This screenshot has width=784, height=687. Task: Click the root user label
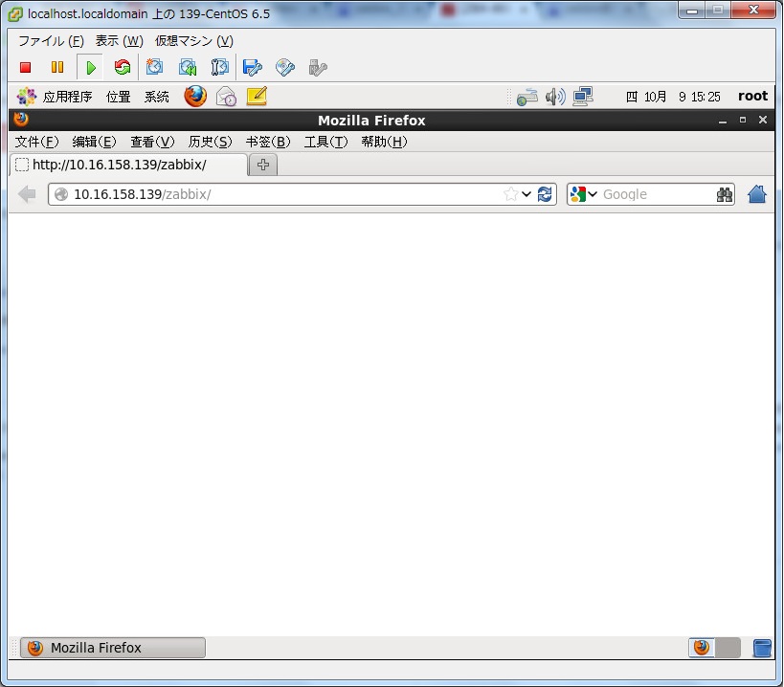tap(752, 96)
